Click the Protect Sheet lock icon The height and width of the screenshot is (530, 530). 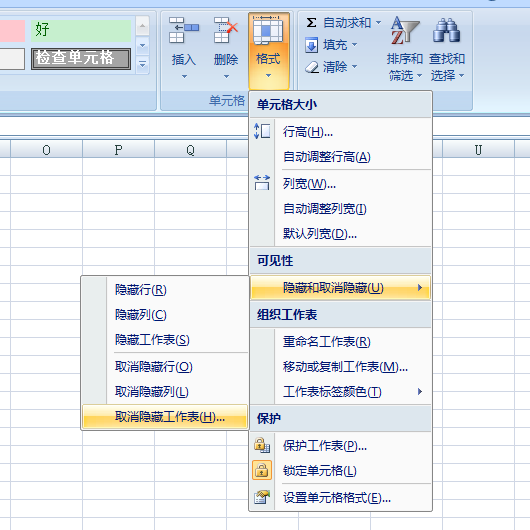tap(262, 445)
